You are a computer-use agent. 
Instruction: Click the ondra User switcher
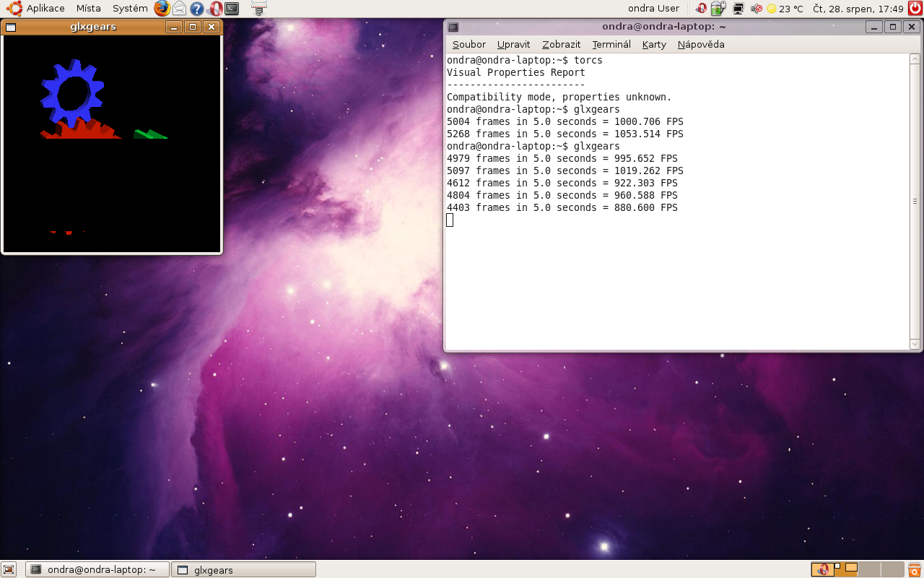[653, 9]
